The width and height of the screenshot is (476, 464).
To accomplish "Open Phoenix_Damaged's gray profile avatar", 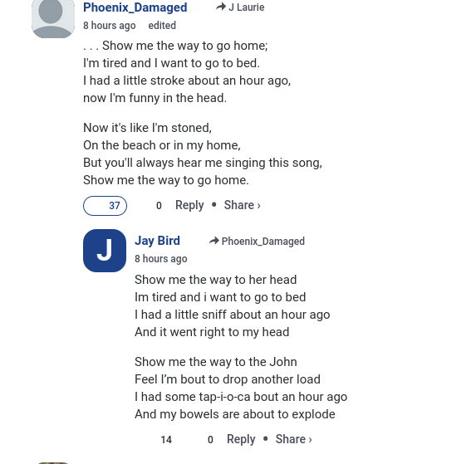I will pos(53,18).
